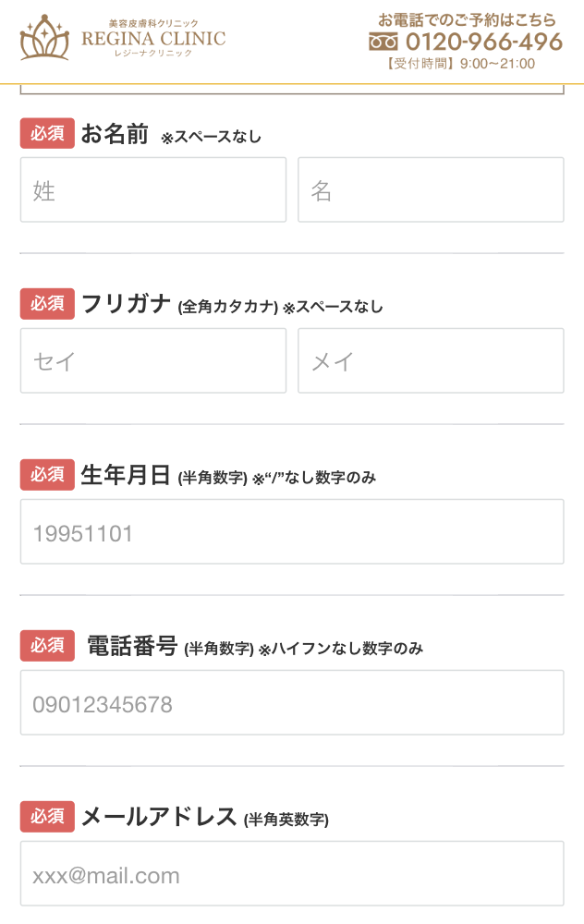This screenshot has height=924, width=584.
Task: Focus the xxx@mail.com email field
Action: pos(292,873)
